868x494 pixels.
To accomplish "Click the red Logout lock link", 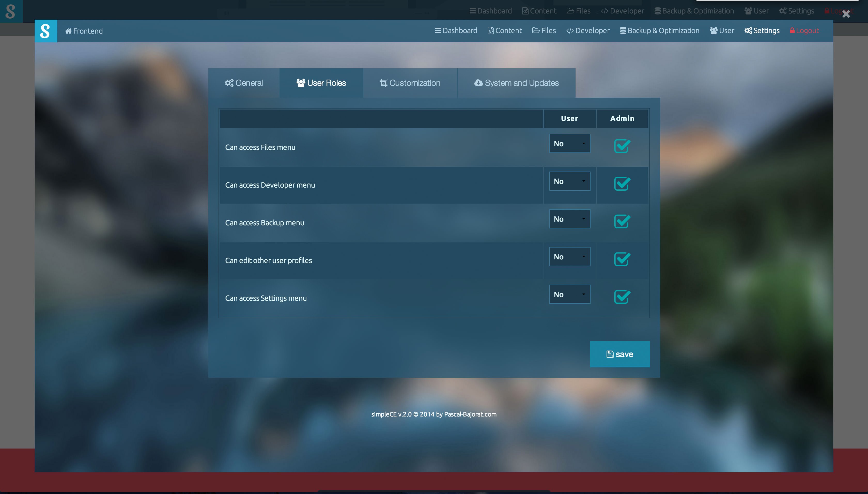I will pyautogui.click(x=804, y=30).
